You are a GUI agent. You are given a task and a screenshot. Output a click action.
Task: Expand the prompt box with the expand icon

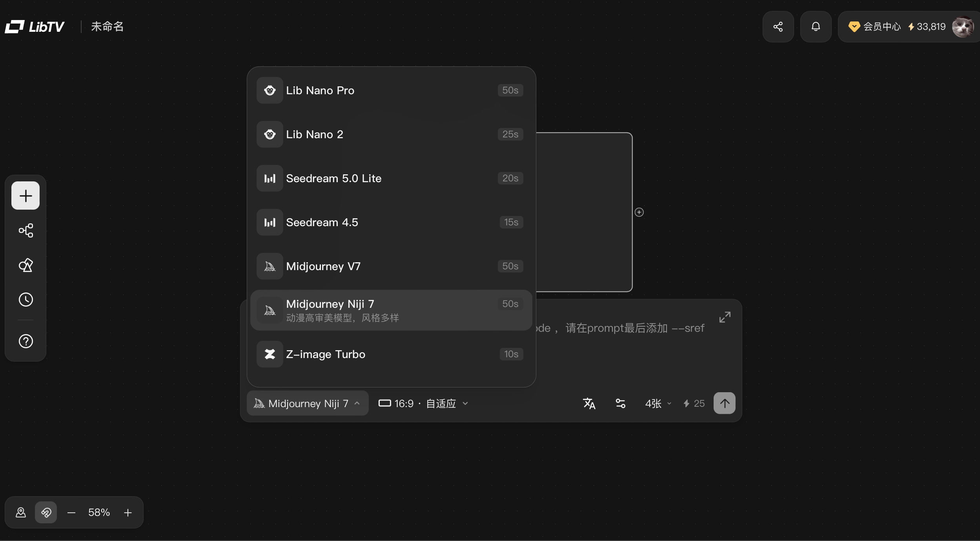(725, 317)
